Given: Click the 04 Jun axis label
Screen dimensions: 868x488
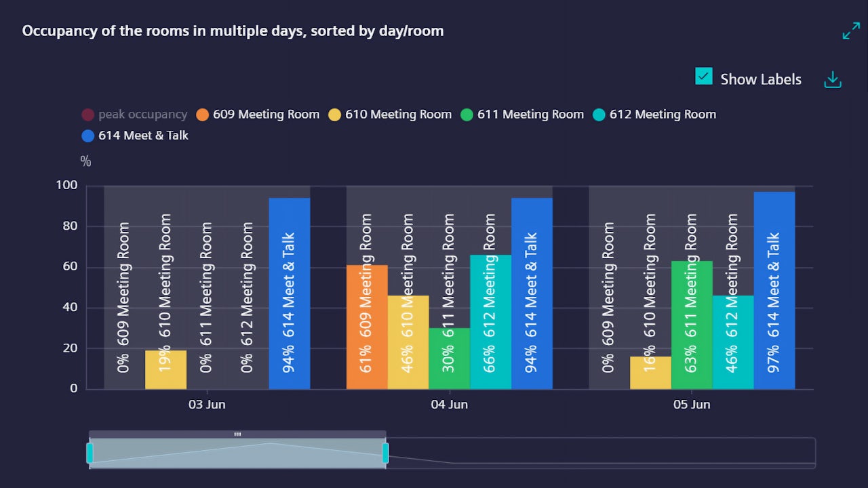Looking at the screenshot, I should (x=450, y=405).
